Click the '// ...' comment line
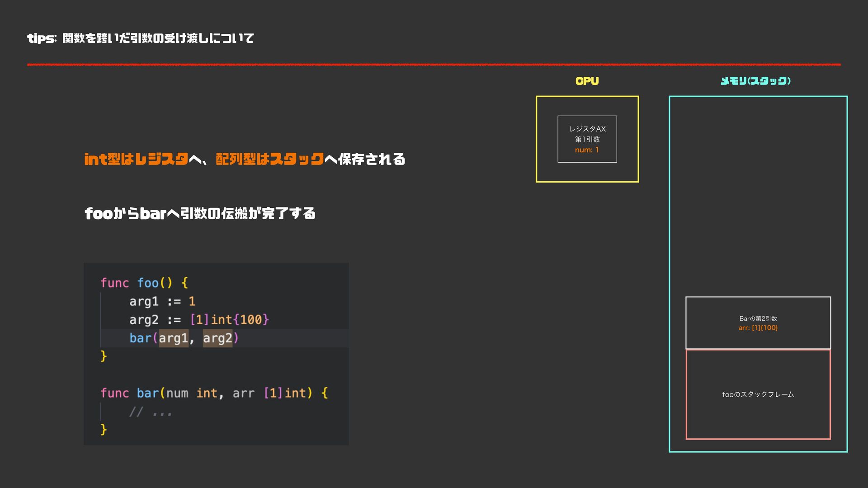 click(150, 412)
